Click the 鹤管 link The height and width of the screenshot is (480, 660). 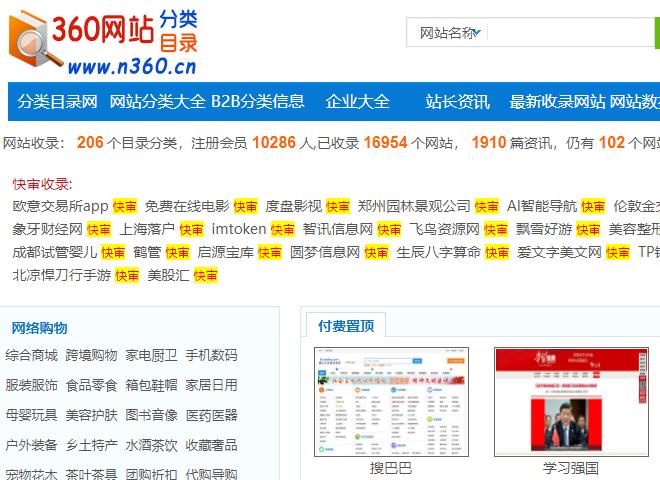tap(147, 252)
